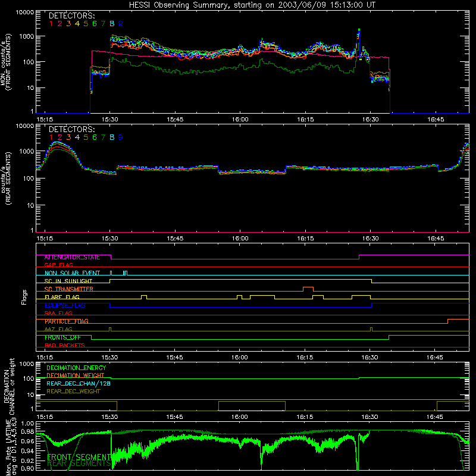
Task: Select olive detector 5 in front segments legend
Action: coord(86,24)
